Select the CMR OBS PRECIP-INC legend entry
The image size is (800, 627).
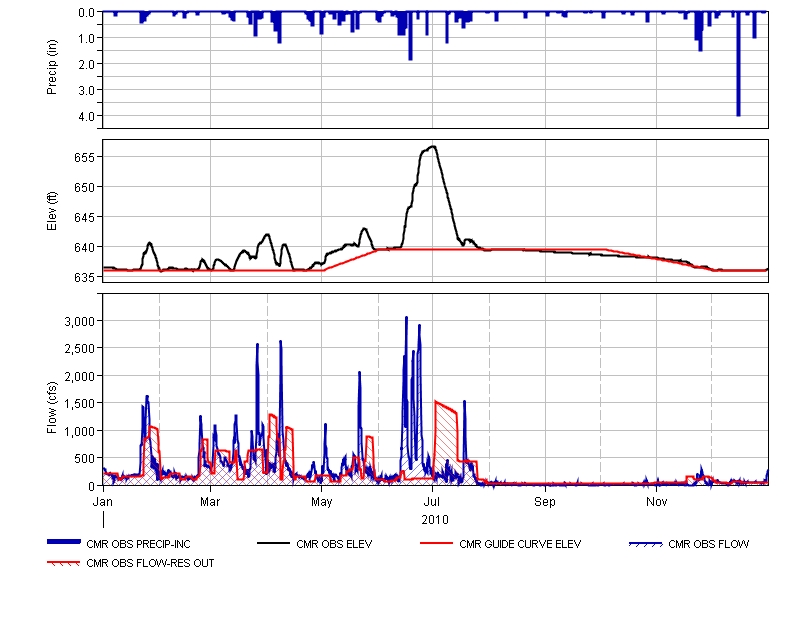118,544
